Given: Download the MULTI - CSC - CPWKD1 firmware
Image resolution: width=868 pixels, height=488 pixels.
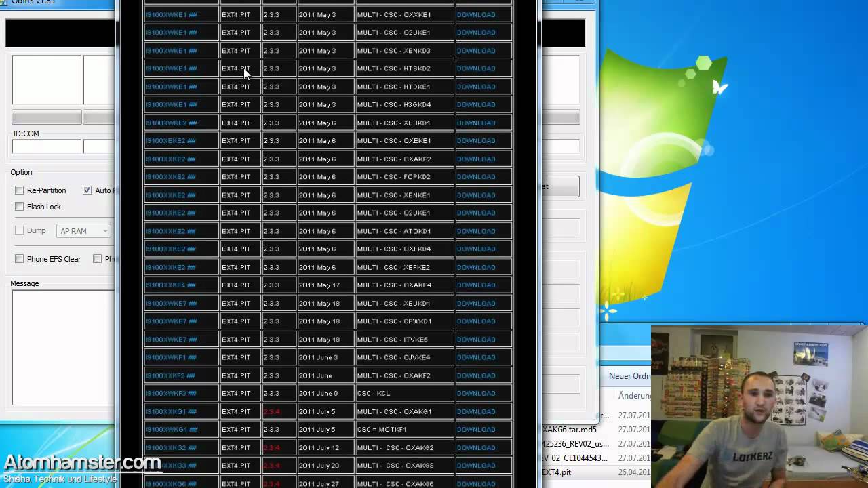Looking at the screenshot, I should pos(476,321).
